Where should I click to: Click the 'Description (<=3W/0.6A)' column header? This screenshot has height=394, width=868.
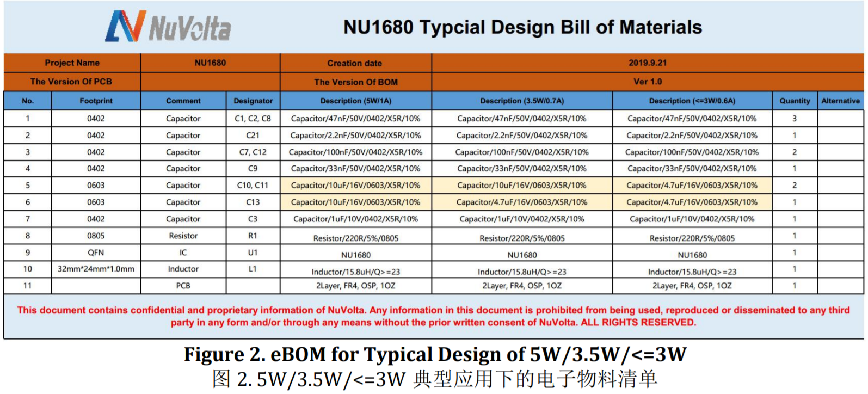[692, 101]
